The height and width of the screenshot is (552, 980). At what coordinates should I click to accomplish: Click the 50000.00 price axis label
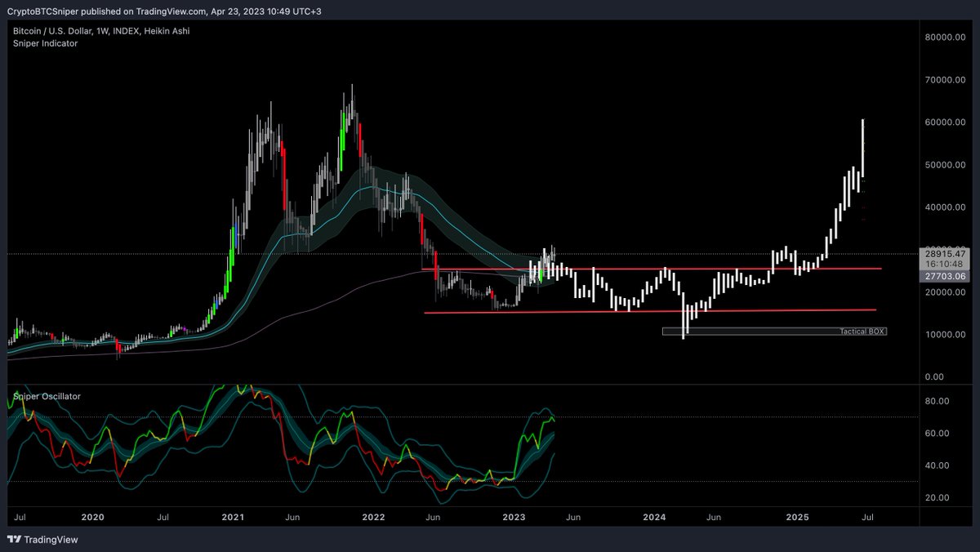pos(946,165)
